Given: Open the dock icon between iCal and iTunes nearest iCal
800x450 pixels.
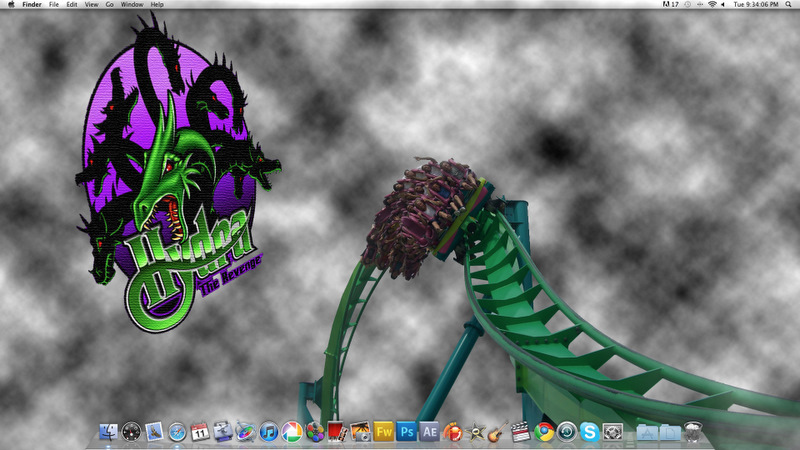Looking at the screenshot, I should [223, 432].
